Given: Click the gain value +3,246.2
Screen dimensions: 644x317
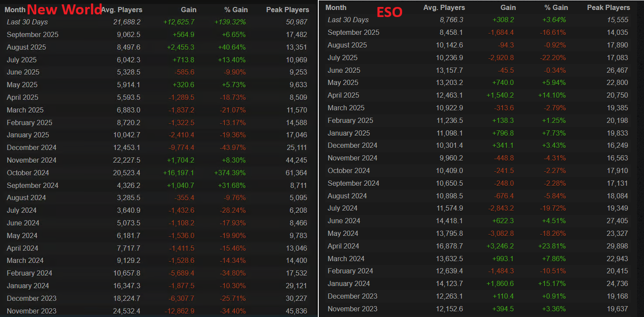Looking at the screenshot, I should point(500,246).
